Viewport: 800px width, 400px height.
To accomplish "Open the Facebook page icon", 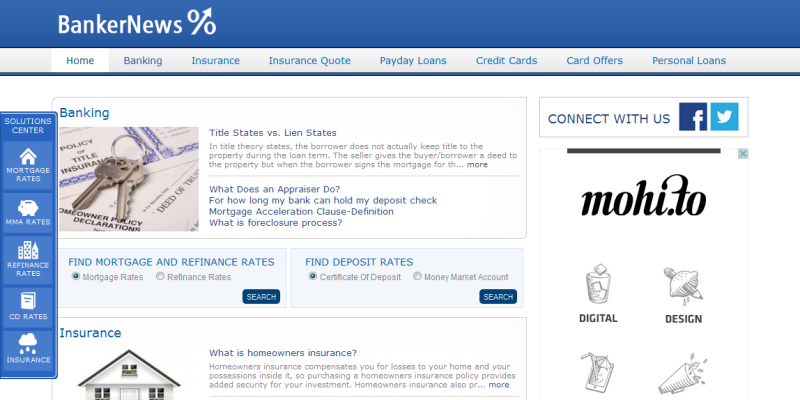I will tap(692, 118).
